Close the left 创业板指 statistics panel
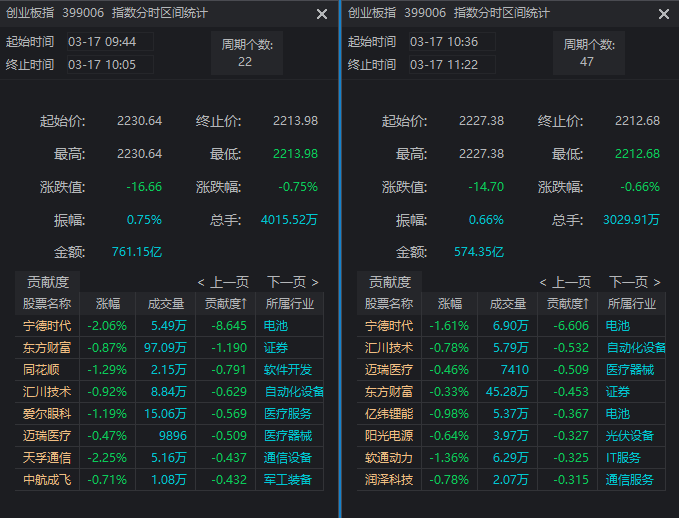The width and height of the screenshot is (679, 518). (x=322, y=14)
